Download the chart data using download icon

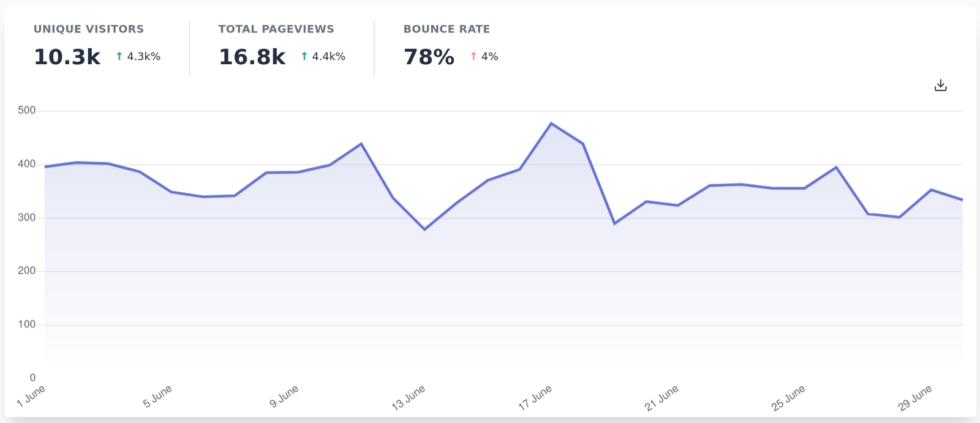point(940,86)
